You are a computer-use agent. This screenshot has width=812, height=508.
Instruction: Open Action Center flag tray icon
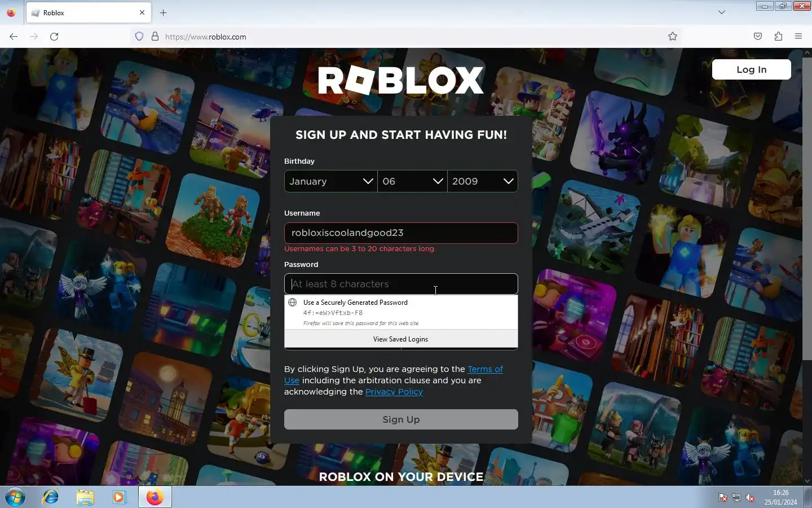(x=722, y=497)
